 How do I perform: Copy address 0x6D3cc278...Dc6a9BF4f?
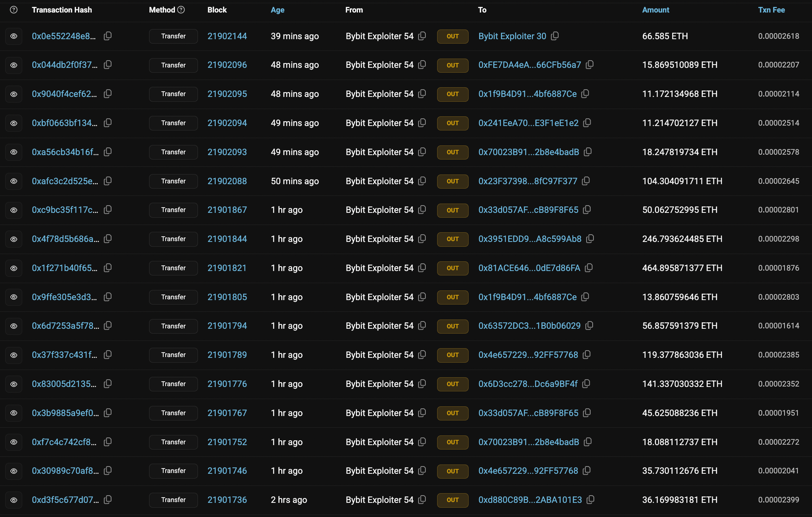pos(587,384)
